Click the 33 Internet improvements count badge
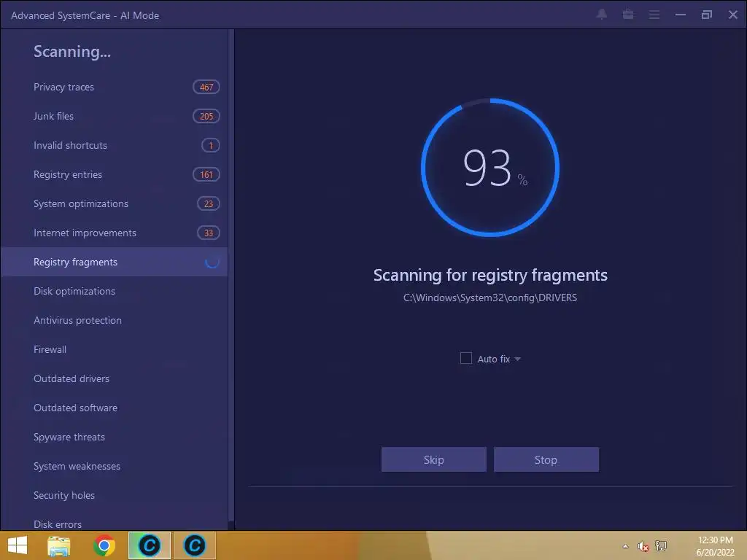 pos(209,233)
